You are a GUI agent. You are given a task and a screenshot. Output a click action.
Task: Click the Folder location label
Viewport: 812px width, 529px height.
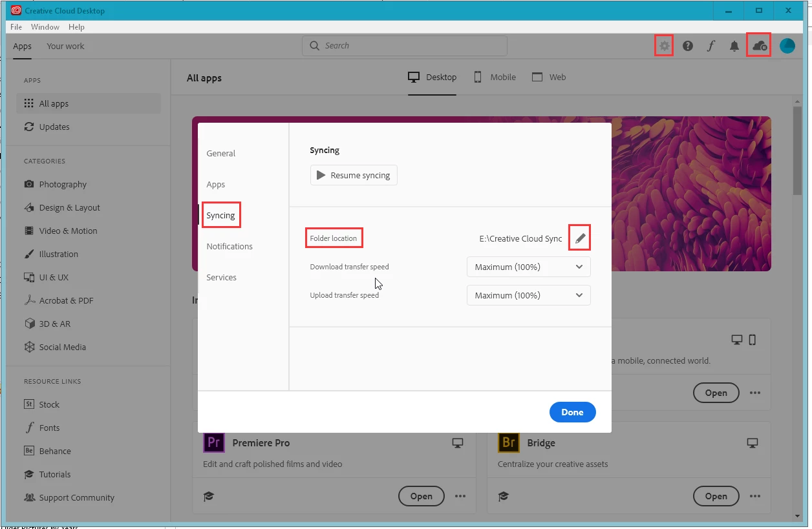(x=333, y=238)
